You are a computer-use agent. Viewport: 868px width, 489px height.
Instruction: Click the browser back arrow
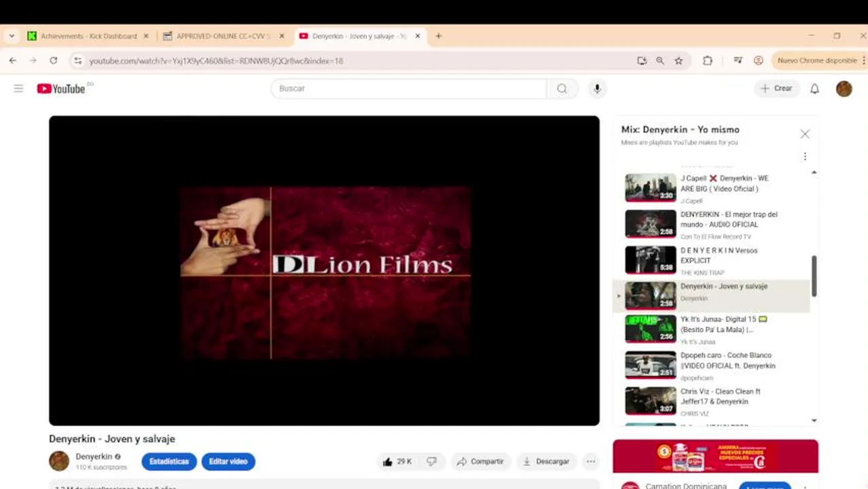[12, 60]
